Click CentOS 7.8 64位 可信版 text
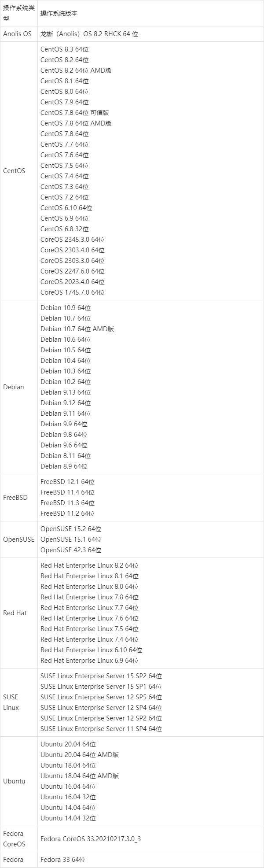The image size is (264, 868). click(75, 113)
